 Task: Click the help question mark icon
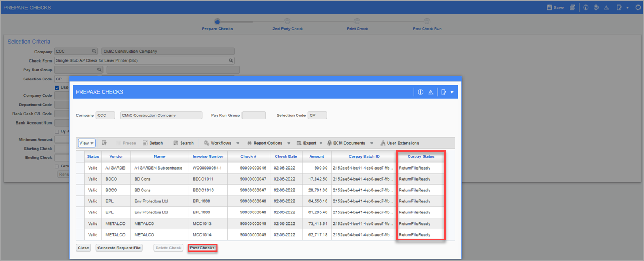click(595, 8)
